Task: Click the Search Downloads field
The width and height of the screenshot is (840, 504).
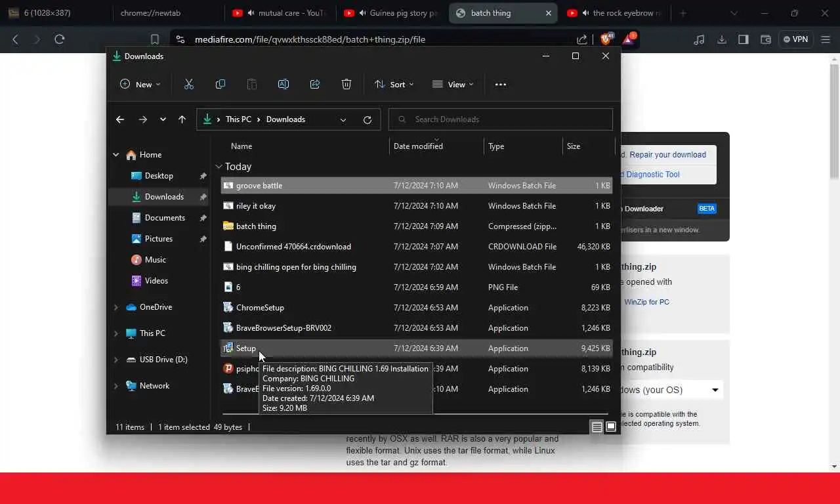Action: (501, 119)
